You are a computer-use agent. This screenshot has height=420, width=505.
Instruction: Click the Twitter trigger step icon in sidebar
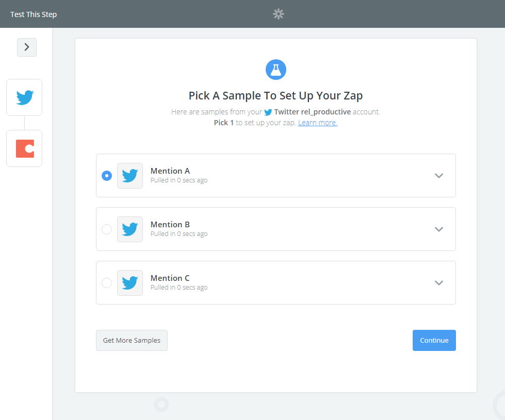tap(24, 97)
